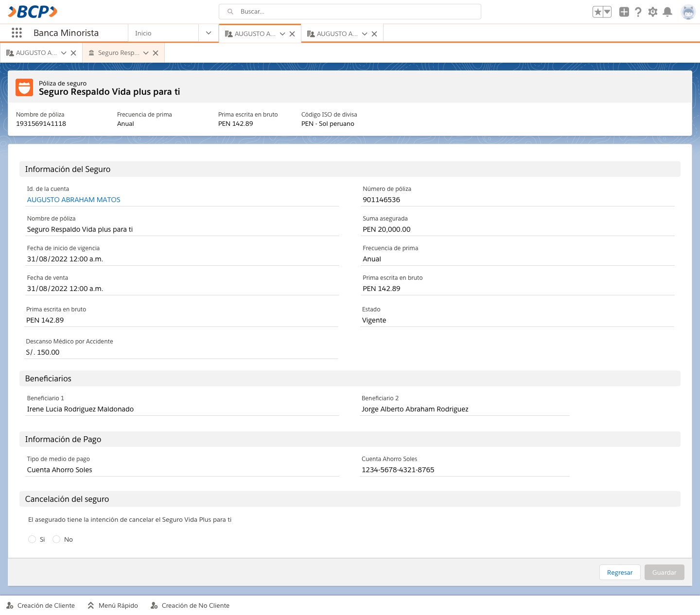Click beneficiary Irene Lucia Rodriguez Maldonado

(x=80, y=409)
